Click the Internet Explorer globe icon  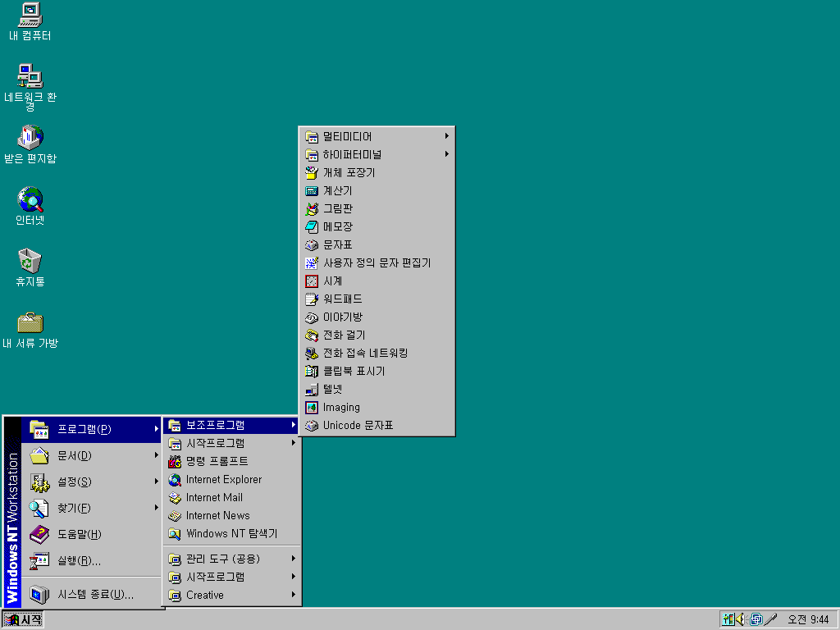pos(175,479)
